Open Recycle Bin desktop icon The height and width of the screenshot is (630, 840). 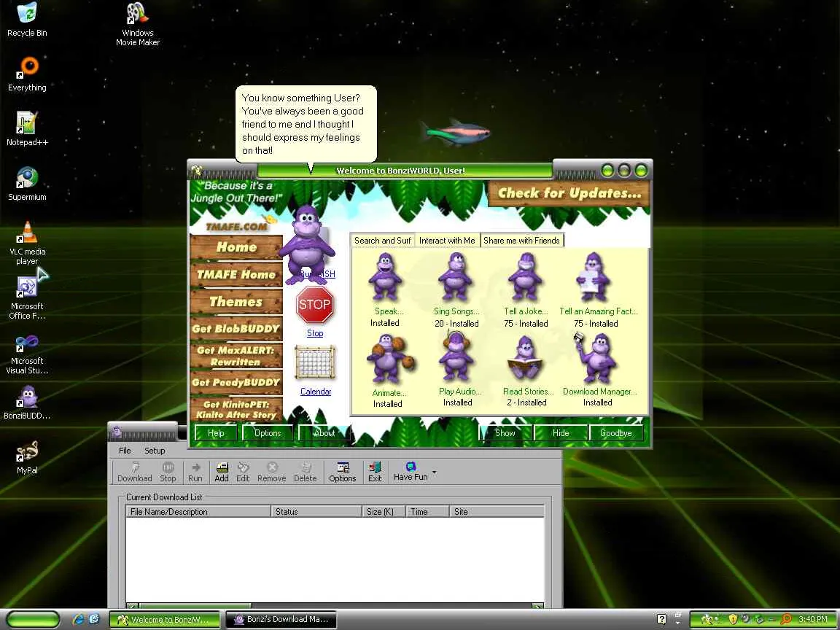tap(27, 20)
